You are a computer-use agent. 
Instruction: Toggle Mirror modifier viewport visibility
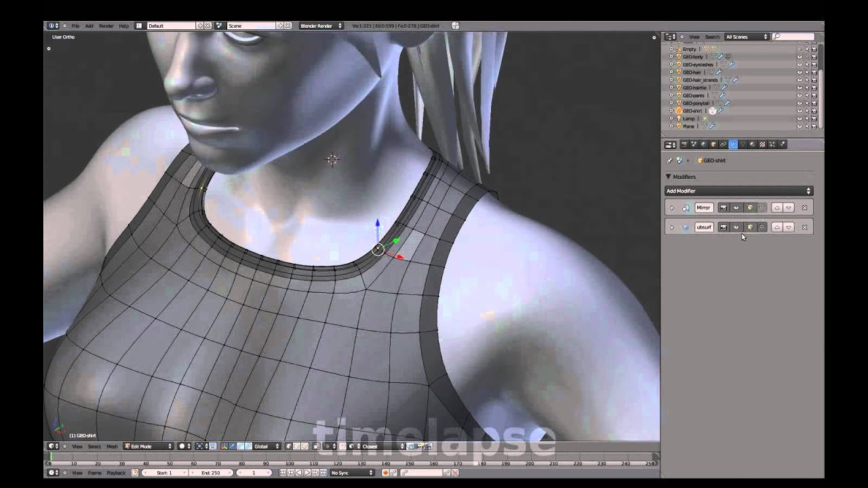[736, 207]
